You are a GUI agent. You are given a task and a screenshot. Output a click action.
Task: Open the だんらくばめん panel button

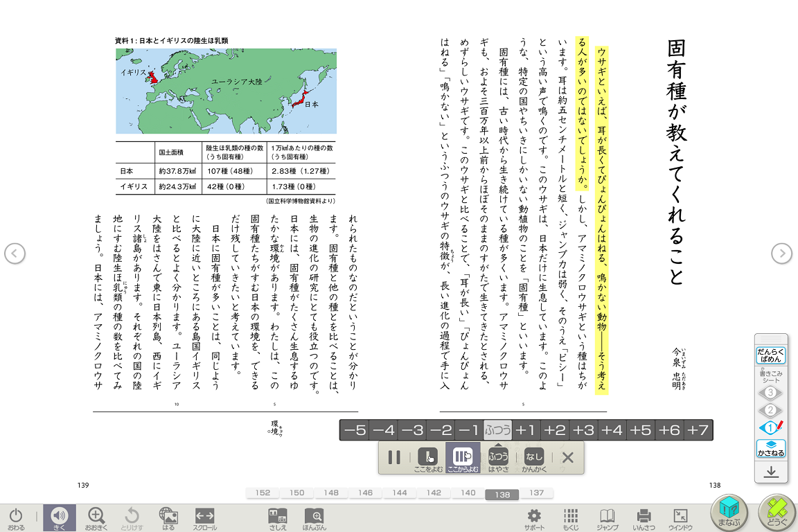click(770, 355)
